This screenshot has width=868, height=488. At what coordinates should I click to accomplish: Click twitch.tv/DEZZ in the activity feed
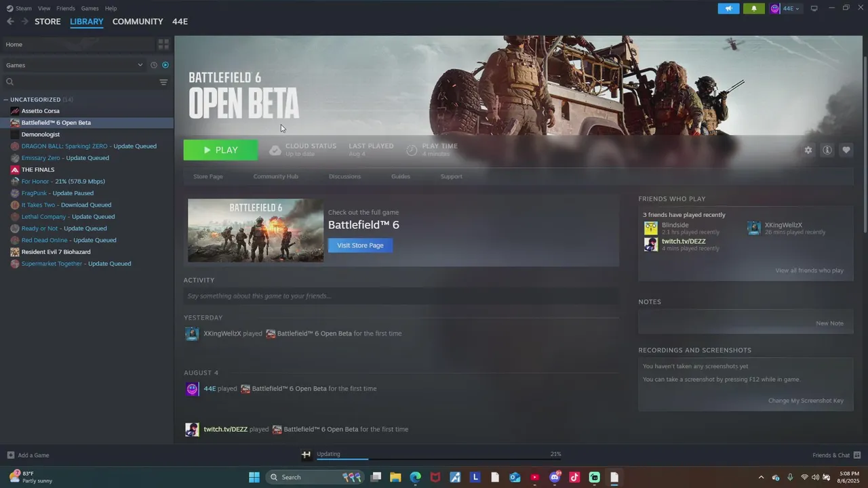226,429
